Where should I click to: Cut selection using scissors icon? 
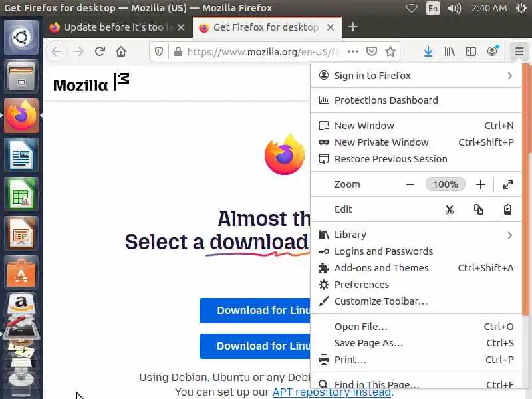pyautogui.click(x=450, y=209)
